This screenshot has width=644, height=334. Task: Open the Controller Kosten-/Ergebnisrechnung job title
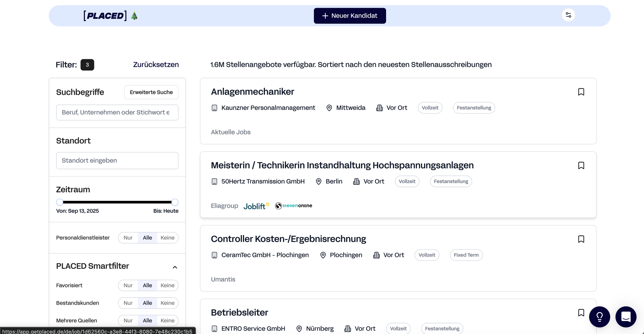point(289,239)
